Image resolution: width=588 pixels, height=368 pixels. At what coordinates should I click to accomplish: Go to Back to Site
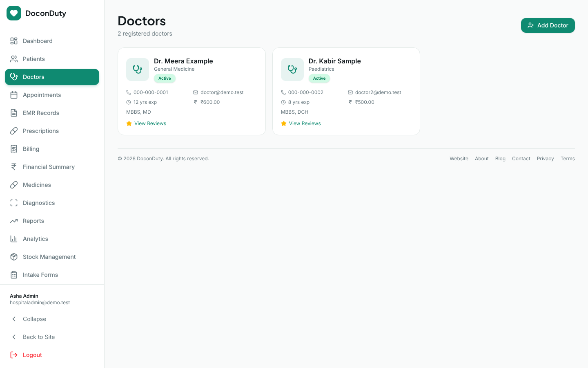(52, 337)
